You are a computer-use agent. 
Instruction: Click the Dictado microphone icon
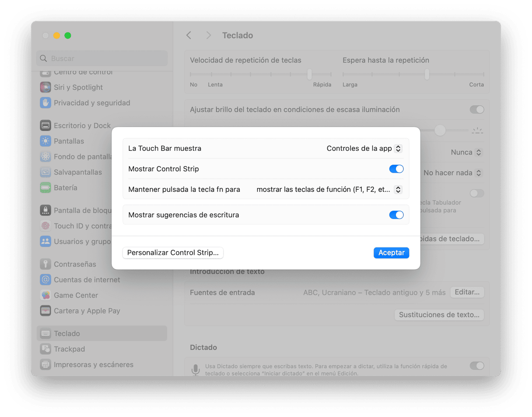click(x=196, y=370)
